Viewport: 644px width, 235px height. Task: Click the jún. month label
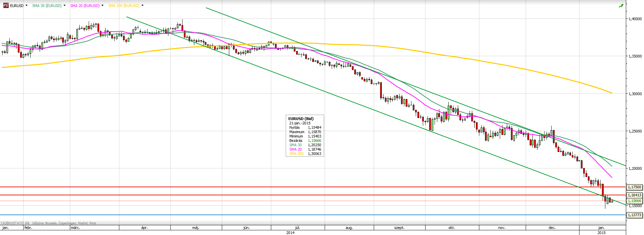pos(246,228)
